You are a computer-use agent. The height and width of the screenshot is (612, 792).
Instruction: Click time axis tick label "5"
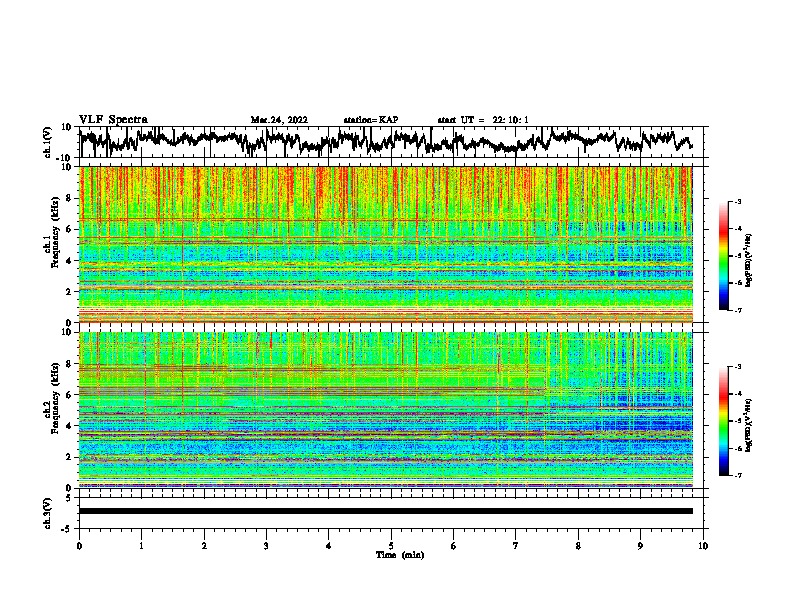(x=391, y=546)
